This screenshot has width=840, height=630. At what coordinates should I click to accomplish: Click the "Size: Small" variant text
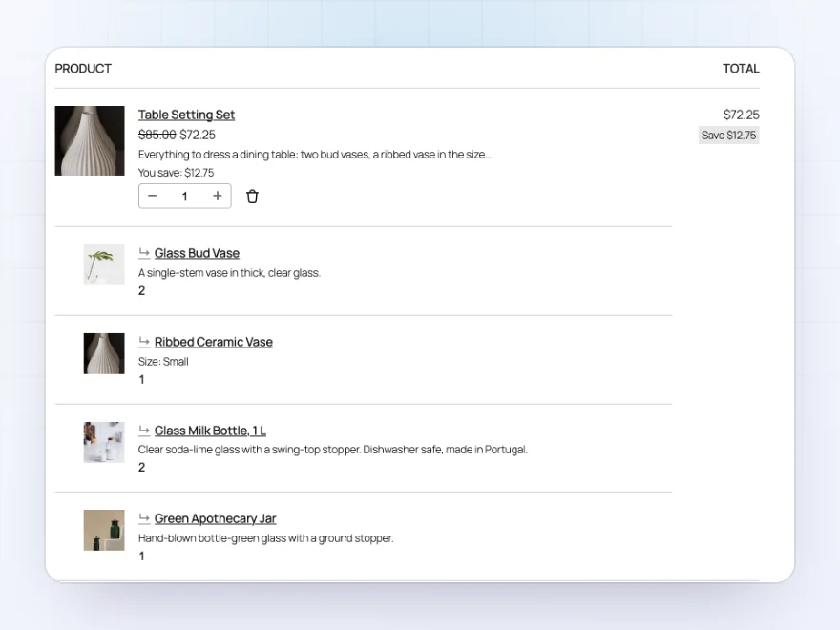point(163,362)
